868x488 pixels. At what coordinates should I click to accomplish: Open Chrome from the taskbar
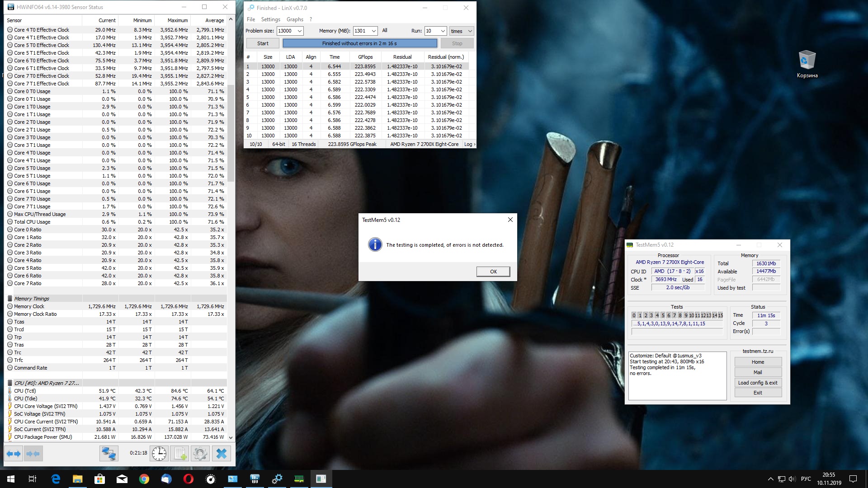[144, 479]
